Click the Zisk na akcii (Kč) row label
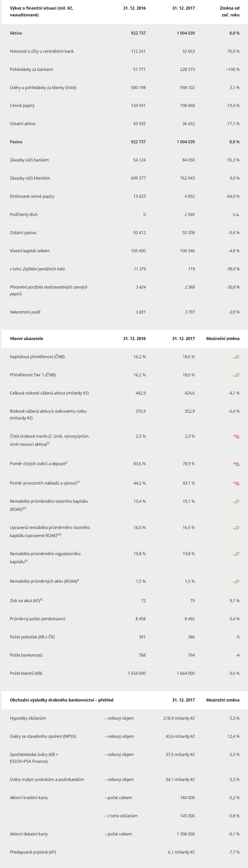The height and width of the screenshot is (868, 248). click(x=26, y=600)
